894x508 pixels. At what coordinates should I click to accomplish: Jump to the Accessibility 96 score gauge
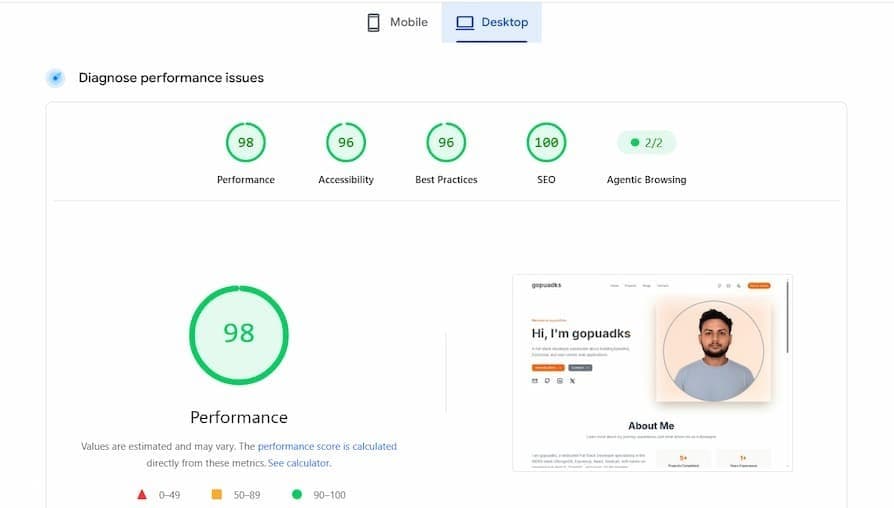(x=346, y=142)
